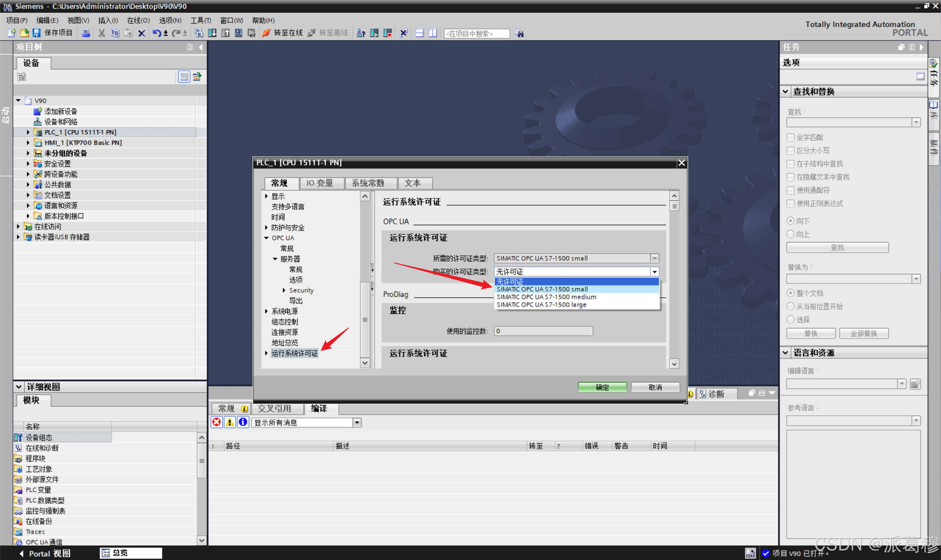This screenshot has width=941, height=560.
Task: Click the 取消 button
Action: [655, 387]
